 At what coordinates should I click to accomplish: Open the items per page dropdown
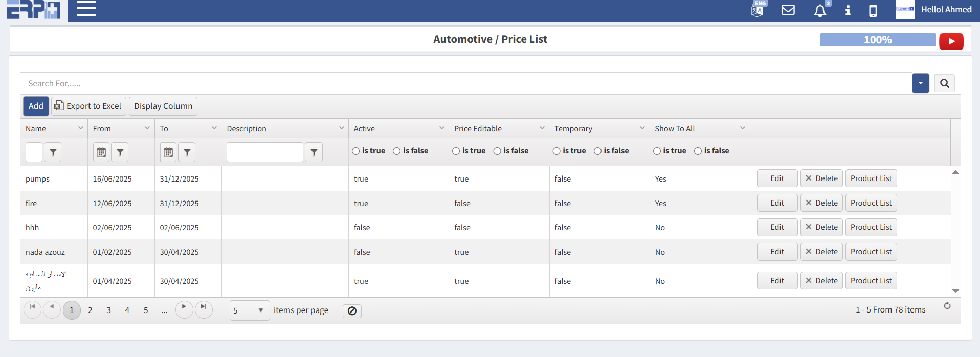(x=249, y=310)
